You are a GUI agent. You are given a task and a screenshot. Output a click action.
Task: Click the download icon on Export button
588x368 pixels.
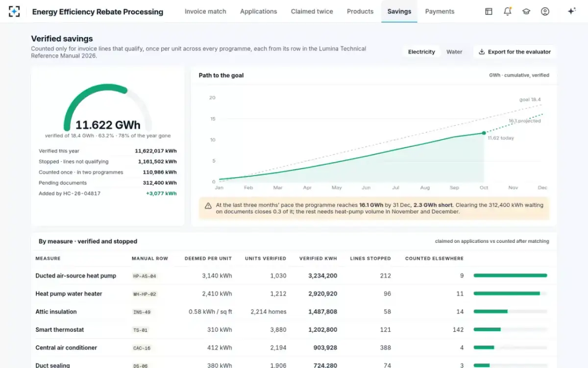click(482, 52)
